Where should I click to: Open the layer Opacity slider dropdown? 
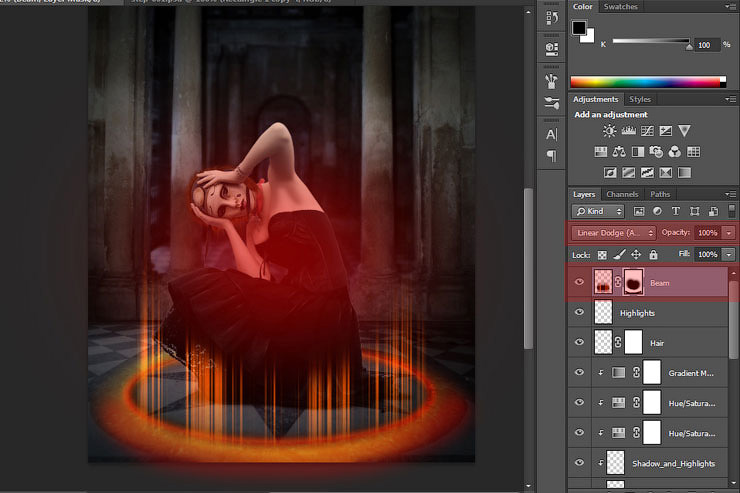729,232
